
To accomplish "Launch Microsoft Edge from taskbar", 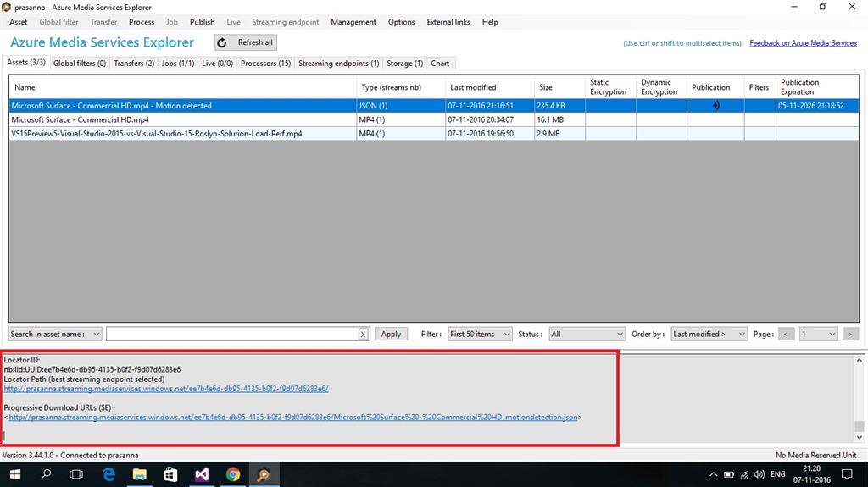I will pyautogui.click(x=108, y=474).
